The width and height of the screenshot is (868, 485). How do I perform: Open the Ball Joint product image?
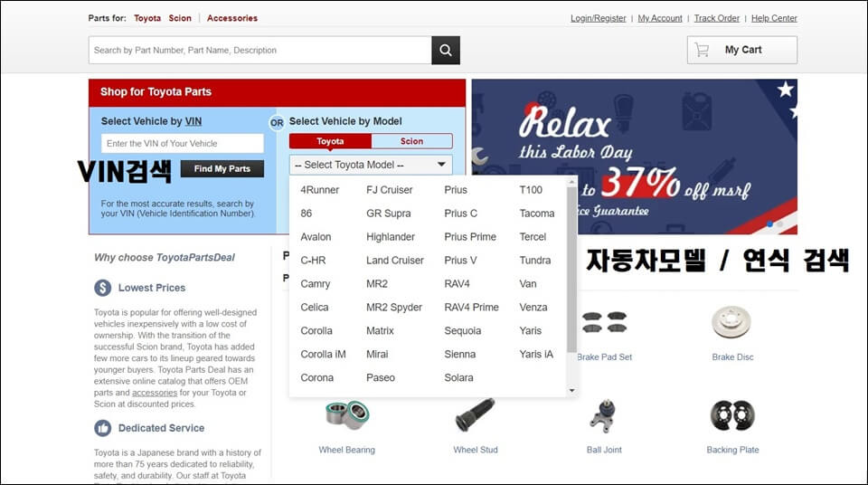(x=604, y=415)
